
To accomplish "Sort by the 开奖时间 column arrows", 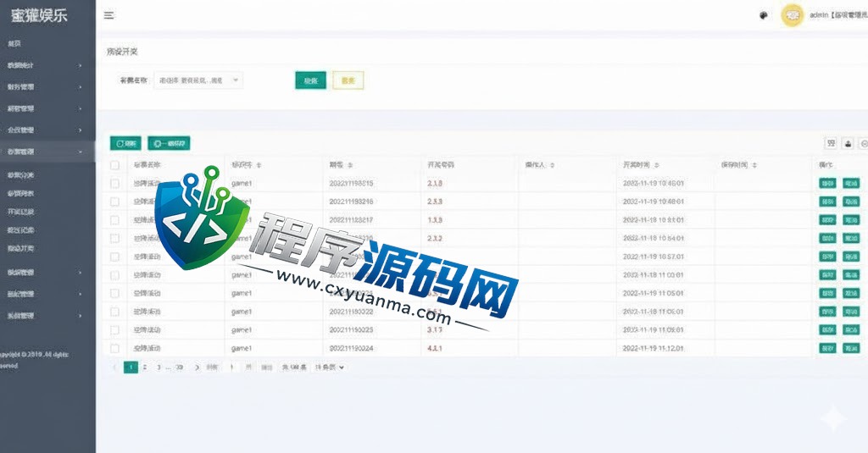I will (x=657, y=165).
